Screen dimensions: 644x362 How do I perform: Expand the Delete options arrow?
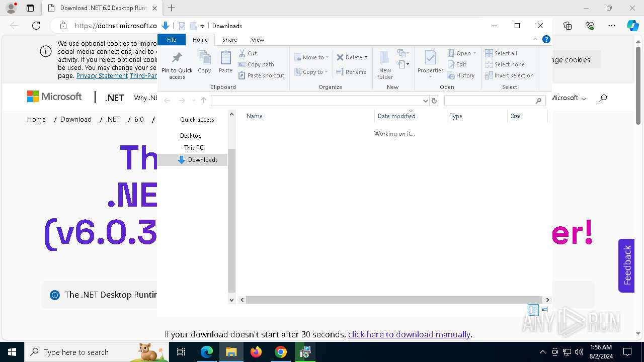coord(366,57)
